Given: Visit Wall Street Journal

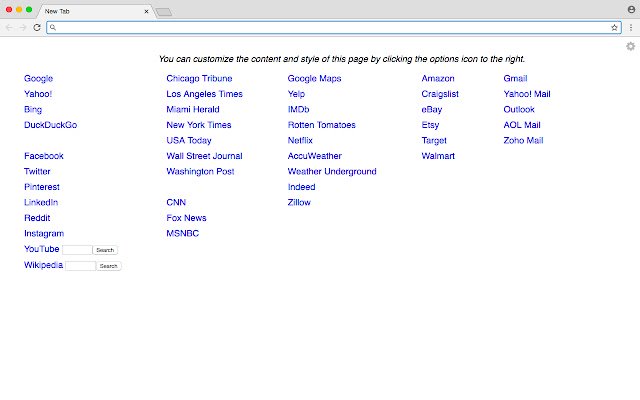Looking at the screenshot, I should [x=204, y=156].
